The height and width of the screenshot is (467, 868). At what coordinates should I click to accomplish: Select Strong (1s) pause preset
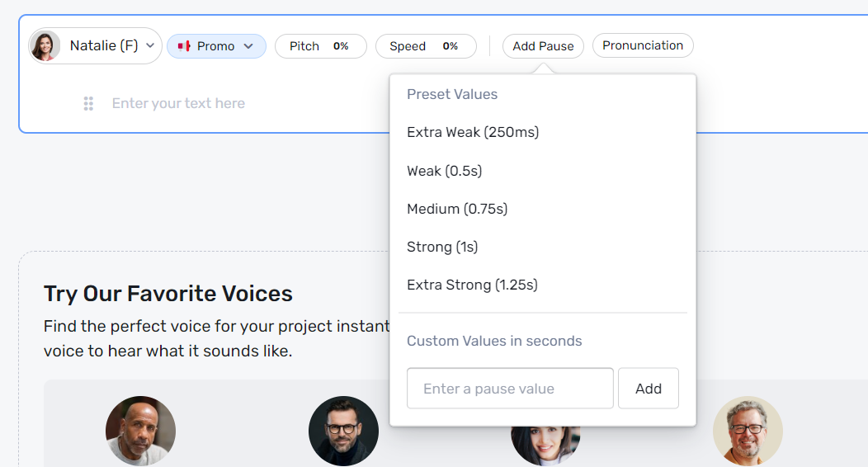442,247
